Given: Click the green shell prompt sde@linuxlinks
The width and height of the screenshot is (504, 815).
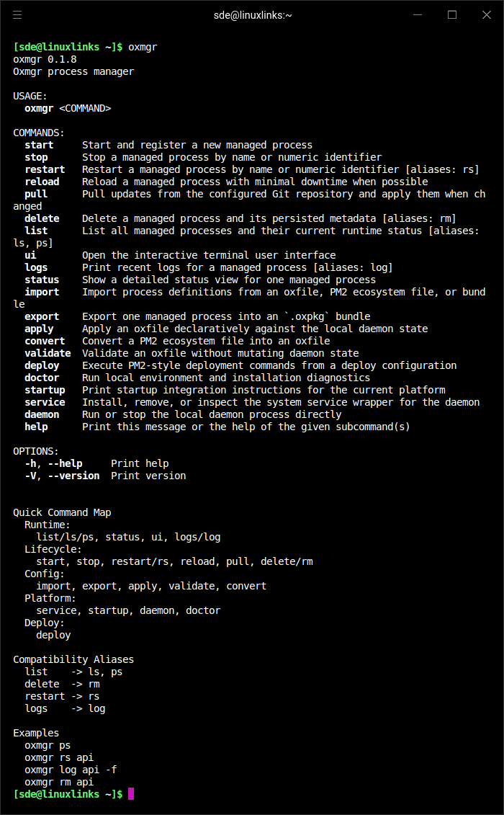Looking at the screenshot, I should click(x=53, y=794).
